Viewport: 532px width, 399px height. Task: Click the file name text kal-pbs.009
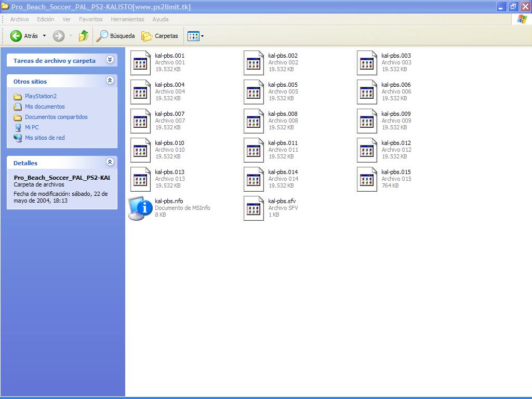tap(396, 114)
